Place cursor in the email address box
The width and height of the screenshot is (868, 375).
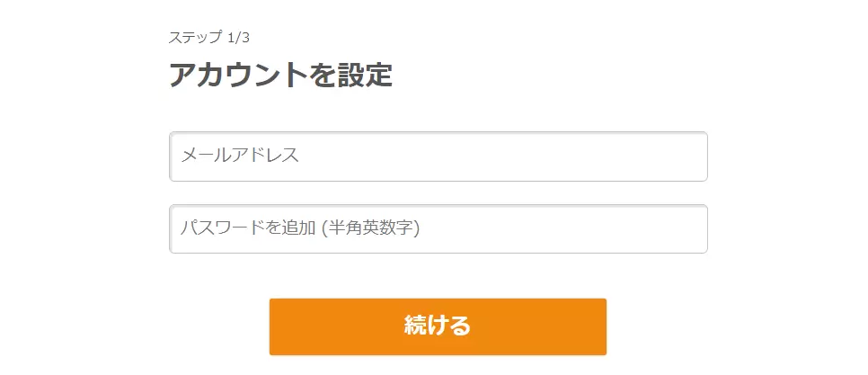[x=438, y=156]
